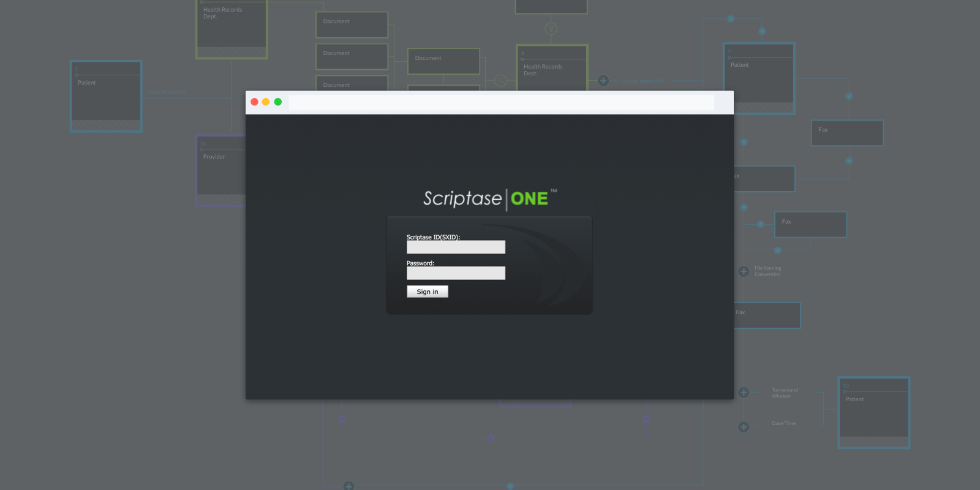Click the Date of Creation label
The image size is (980, 490).
coord(167,92)
